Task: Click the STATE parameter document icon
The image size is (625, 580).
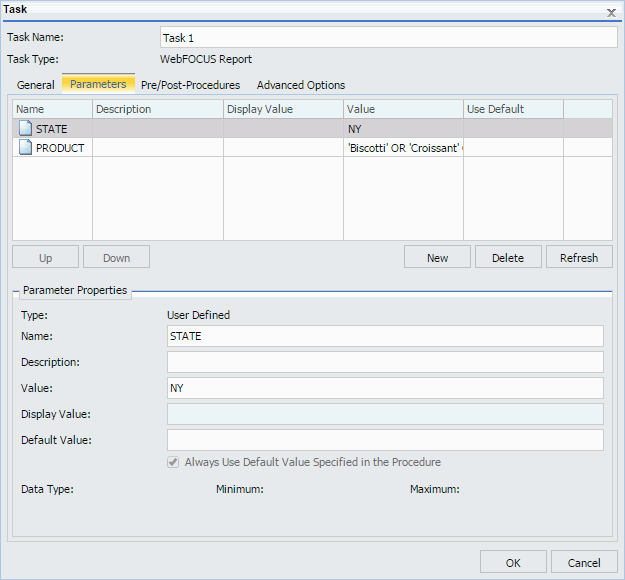Action: [25, 129]
